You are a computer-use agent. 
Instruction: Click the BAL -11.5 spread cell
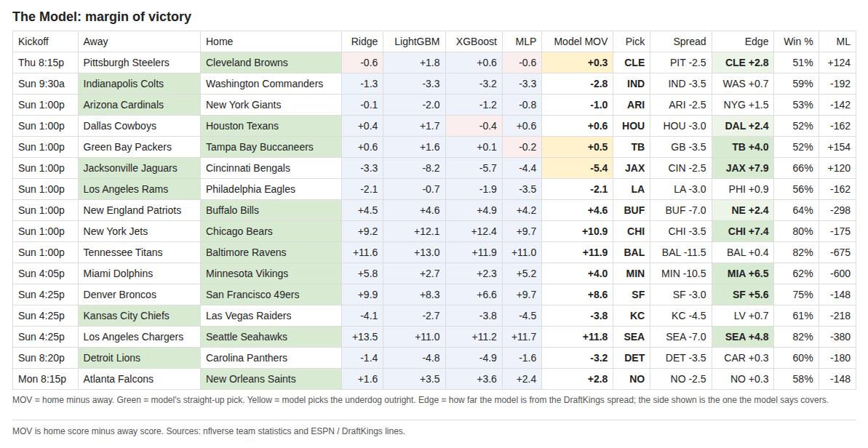681,252
